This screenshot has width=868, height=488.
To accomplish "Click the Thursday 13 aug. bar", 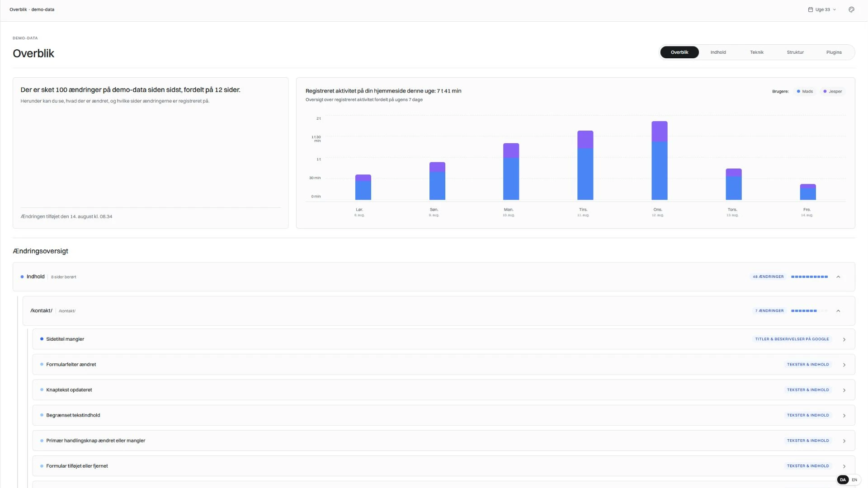I will point(734,184).
